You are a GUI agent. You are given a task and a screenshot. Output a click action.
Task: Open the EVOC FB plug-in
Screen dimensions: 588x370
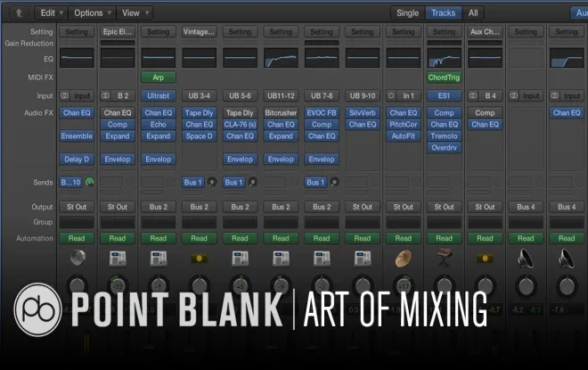(x=322, y=113)
